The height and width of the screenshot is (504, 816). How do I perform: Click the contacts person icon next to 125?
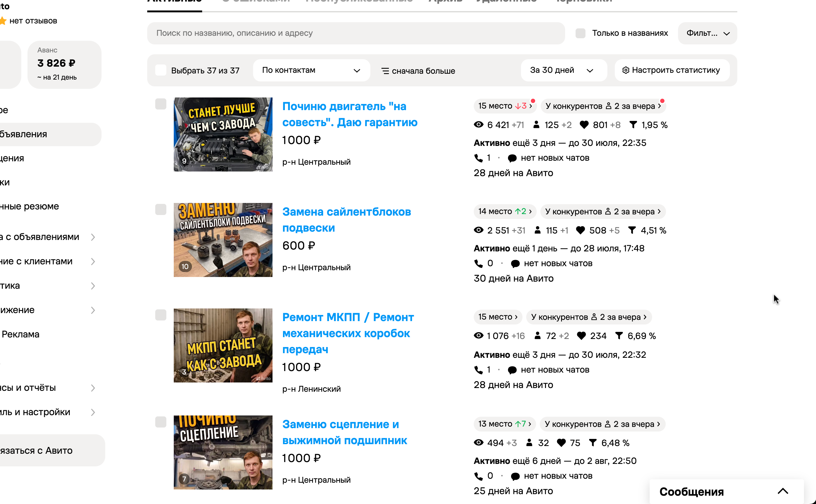[536, 125]
